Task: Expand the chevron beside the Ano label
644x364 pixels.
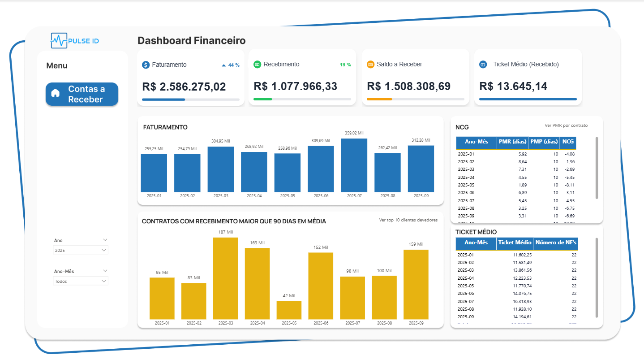Action: tap(105, 240)
